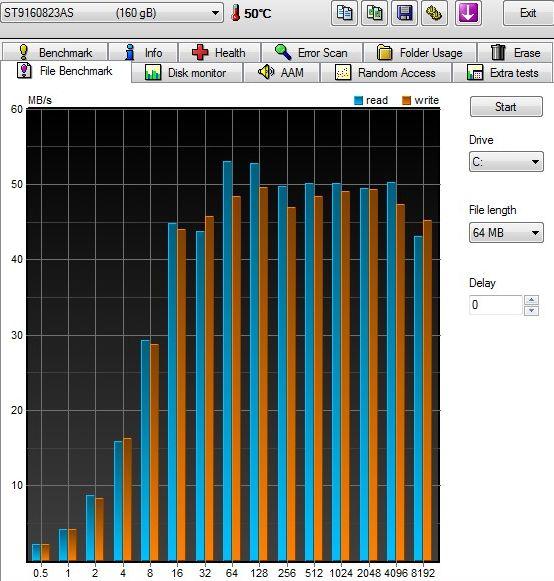Click the purple download arrow icon

[x=468, y=13]
